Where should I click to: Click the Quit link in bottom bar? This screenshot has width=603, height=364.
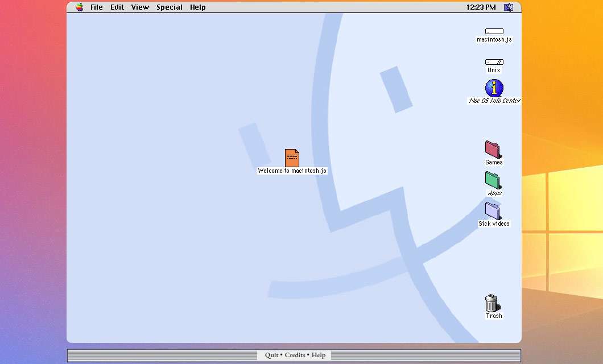tap(271, 355)
